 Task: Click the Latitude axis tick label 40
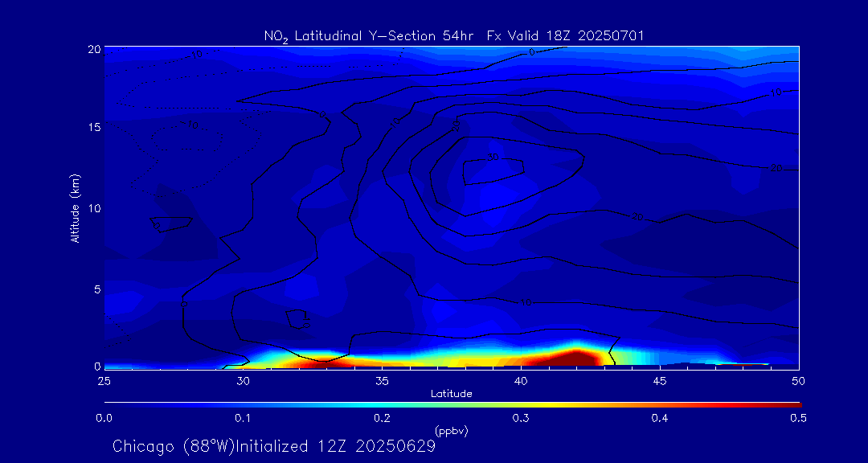click(521, 381)
